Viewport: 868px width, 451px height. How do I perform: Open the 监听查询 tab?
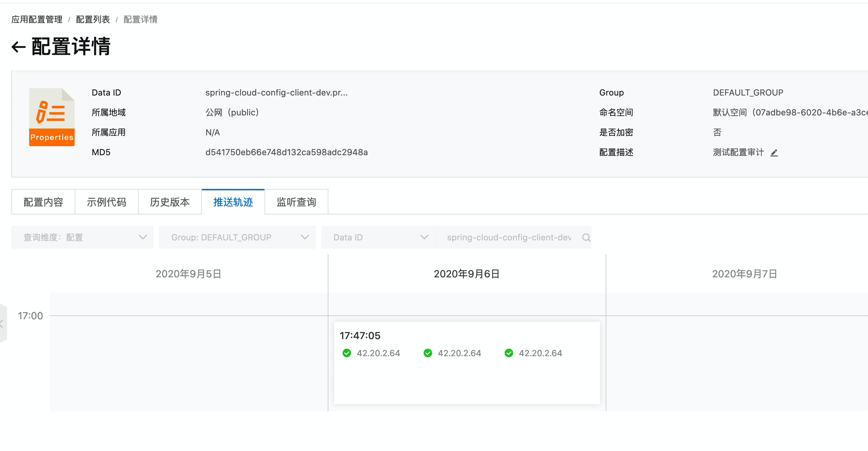(x=296, y=202)
